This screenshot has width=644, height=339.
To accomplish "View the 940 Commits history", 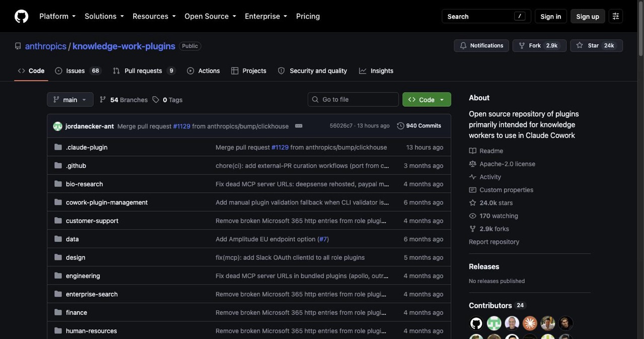I will 419,126.
